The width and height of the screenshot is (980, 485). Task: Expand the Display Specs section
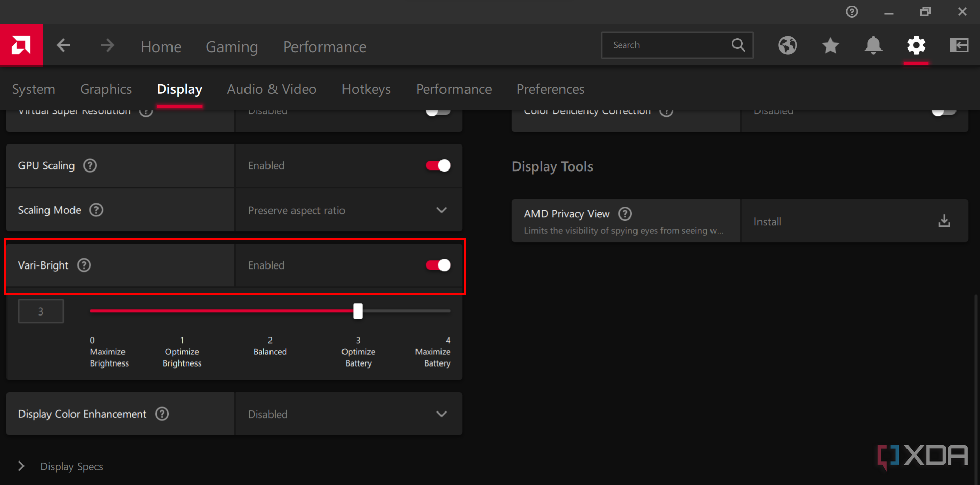tap(21, 466)
